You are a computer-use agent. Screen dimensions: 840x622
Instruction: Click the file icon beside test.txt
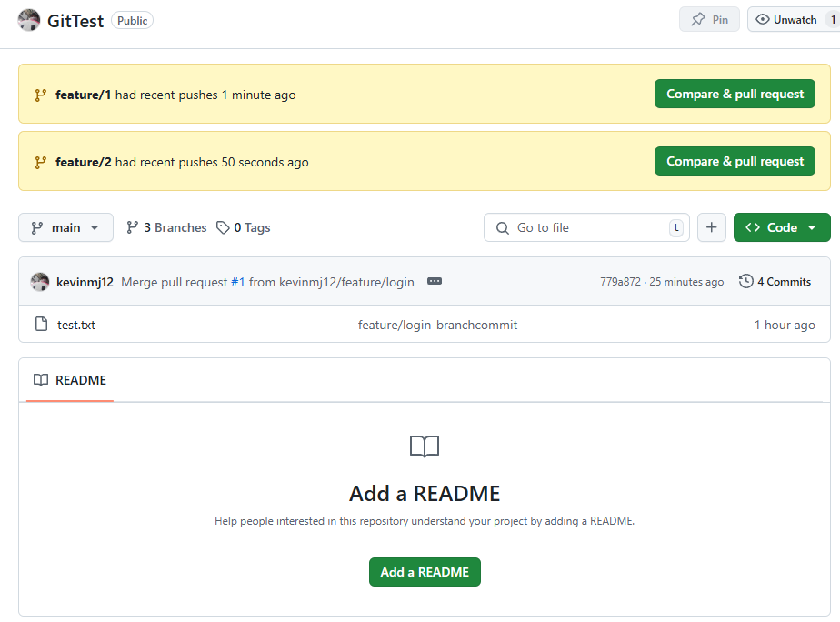point(41,324)
